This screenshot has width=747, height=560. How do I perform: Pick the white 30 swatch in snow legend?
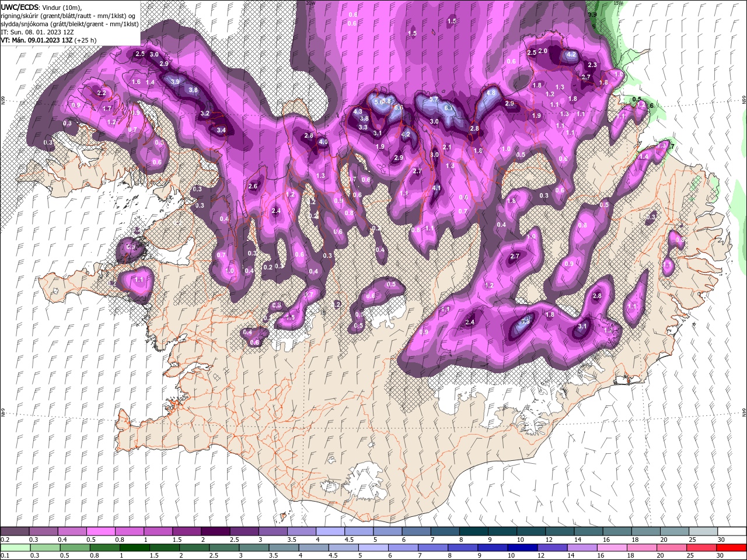click(x=732, y=531)
